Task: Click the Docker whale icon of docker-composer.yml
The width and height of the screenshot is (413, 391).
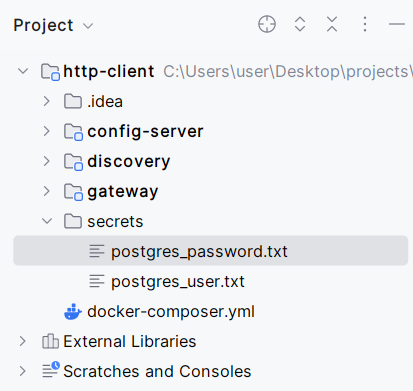Action: [73, 312]
